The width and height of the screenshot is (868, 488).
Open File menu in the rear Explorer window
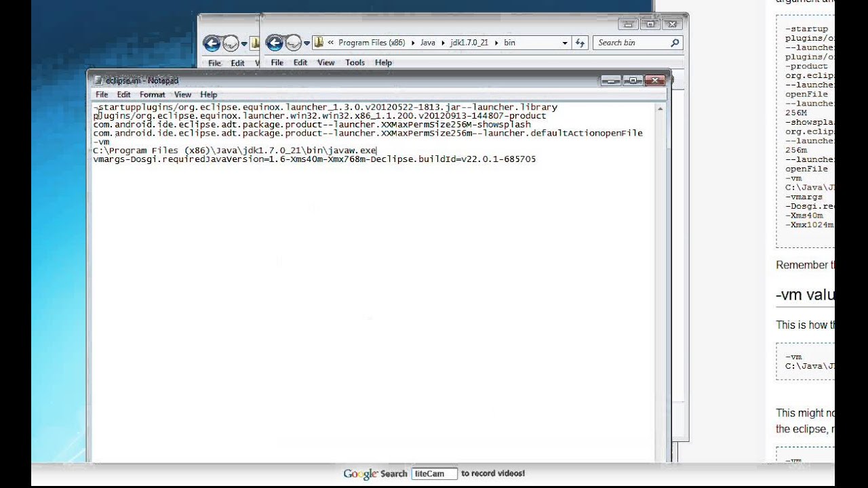click(214, 63)
